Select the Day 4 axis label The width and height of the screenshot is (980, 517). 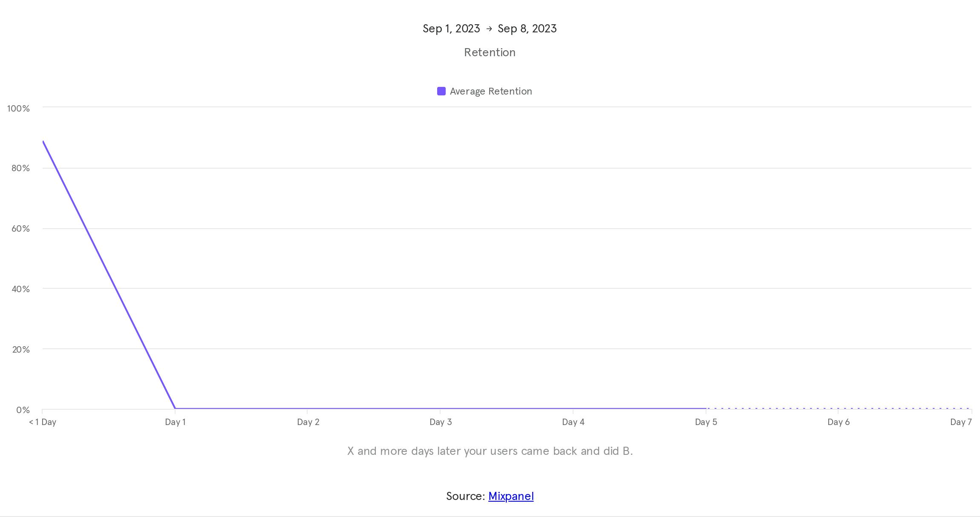click(x=573, y=422)
